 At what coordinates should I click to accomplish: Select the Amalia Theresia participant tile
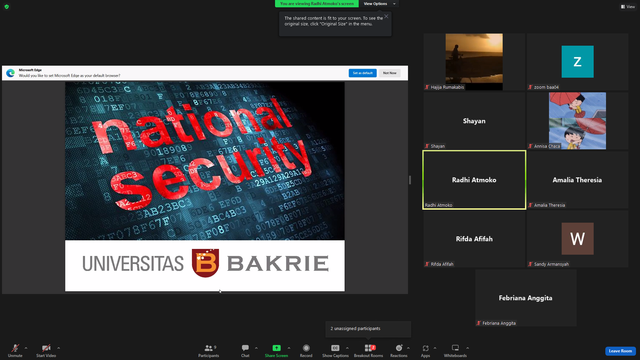click(577, 180)
